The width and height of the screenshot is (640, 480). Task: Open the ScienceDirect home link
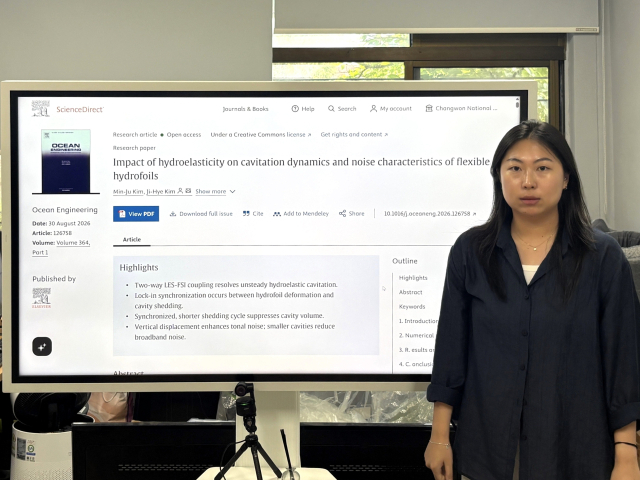(80, 109)
